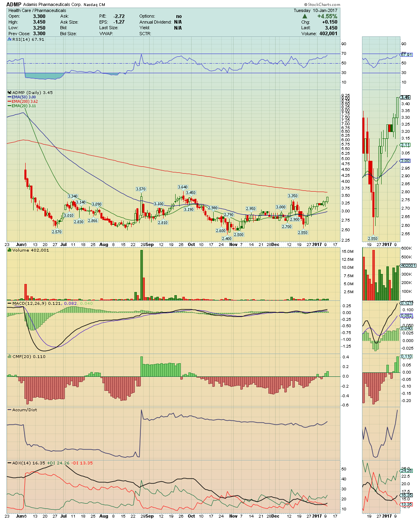Click the Accum/Dist indicator label
Screen dimensions: 420x520
[x=24, y=410]
